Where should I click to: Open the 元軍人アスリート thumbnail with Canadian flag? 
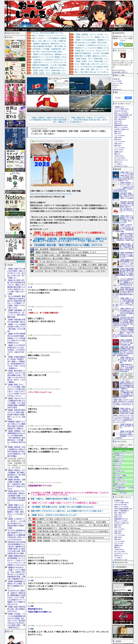[37, 86]
